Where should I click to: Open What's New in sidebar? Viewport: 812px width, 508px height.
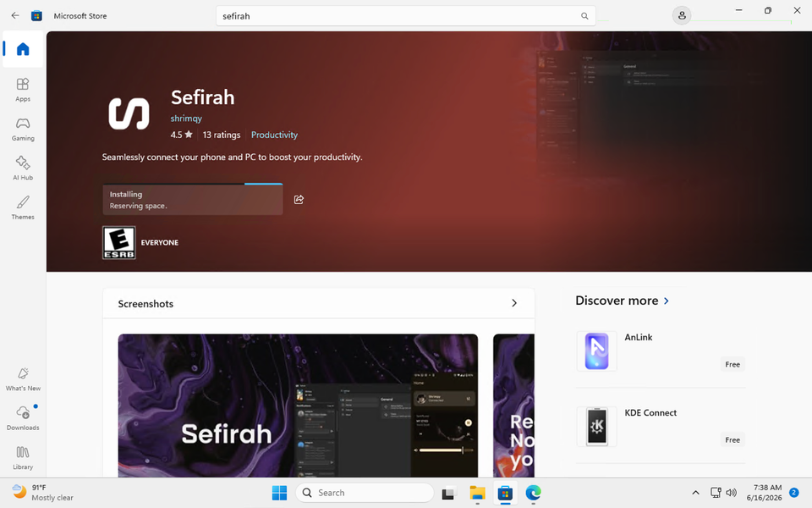click(23, 379)
